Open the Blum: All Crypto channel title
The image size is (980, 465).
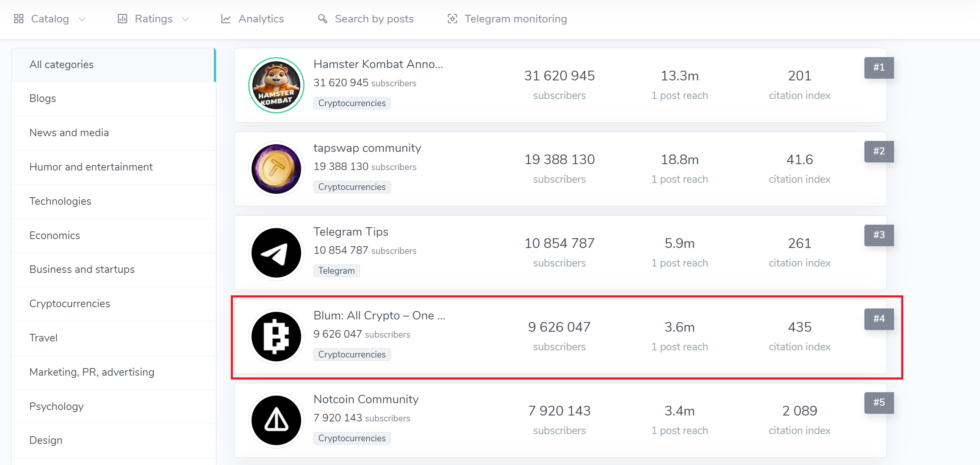click(x=379, y=315)
